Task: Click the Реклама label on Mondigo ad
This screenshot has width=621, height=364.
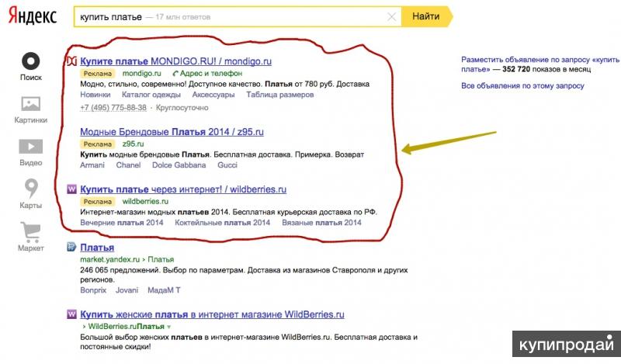Action: (x=98, y=73)
